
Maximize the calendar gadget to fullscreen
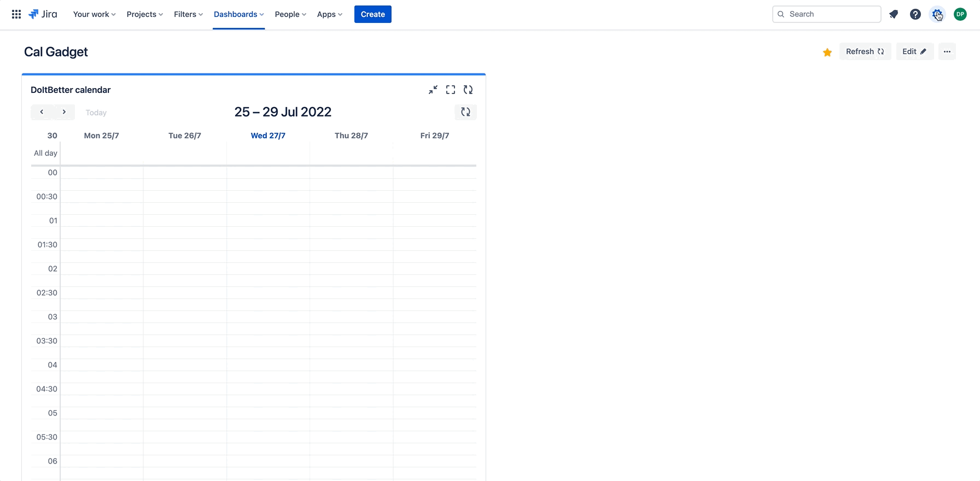450,90
